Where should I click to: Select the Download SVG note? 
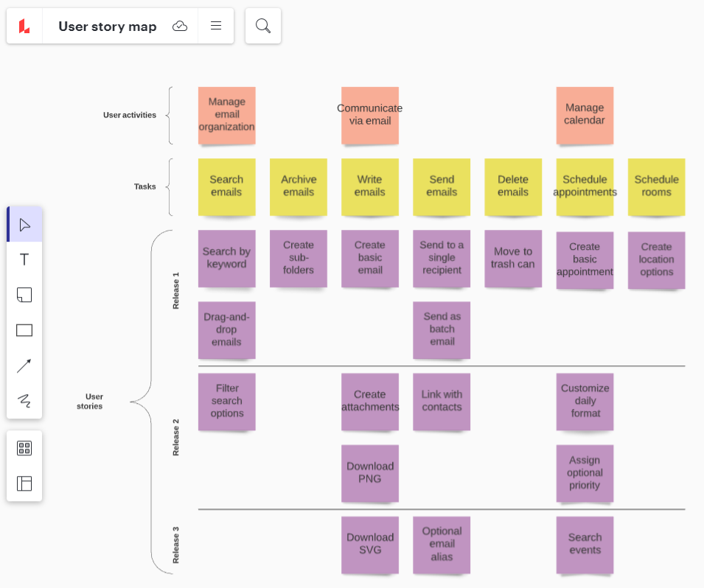[370, 545]
